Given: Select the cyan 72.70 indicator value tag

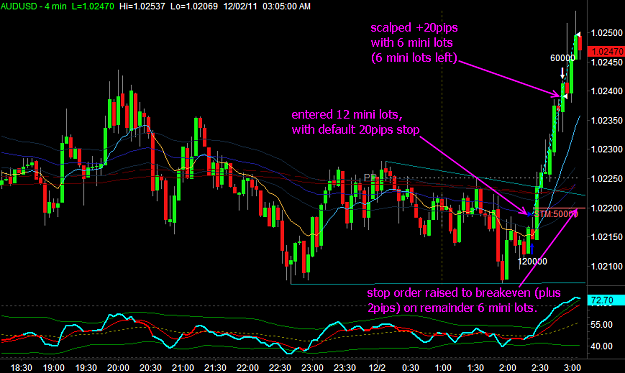Looking at the screenshot, I should point(605,300).
